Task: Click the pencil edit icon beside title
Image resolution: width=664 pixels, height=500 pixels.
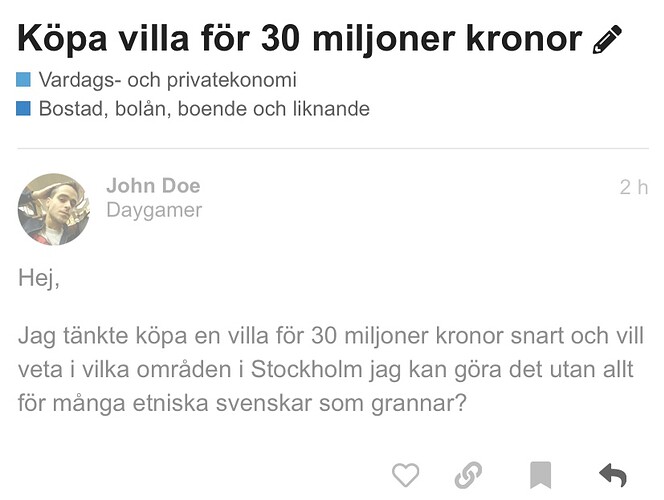Action: pyautogui.click(x=607, y=39)
